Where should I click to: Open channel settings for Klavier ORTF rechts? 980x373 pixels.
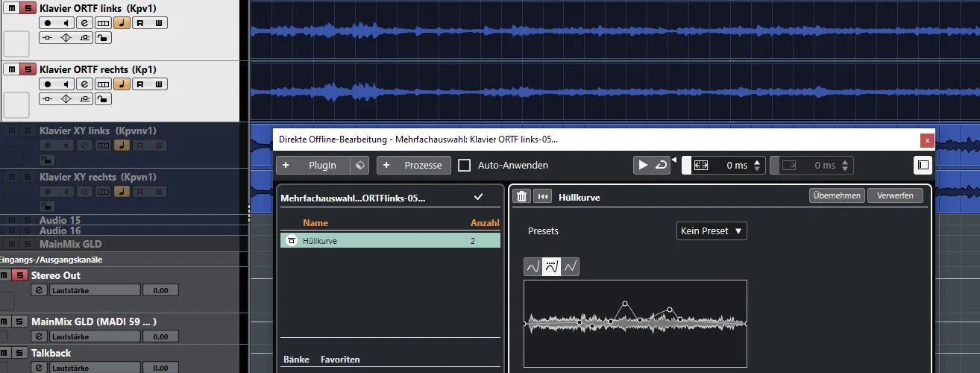(x=85, y=85)
